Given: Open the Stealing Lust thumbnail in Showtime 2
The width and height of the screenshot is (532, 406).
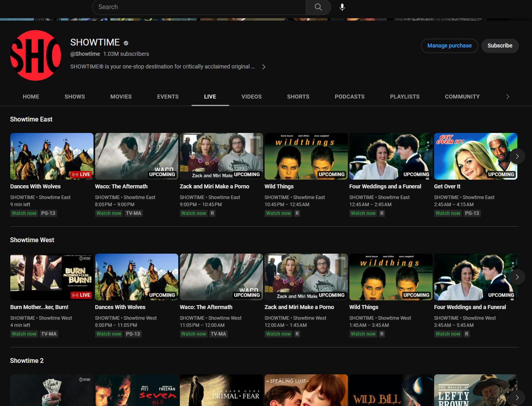Looking at the screenshot, I should pyautogui.click(x=306, y=390).
